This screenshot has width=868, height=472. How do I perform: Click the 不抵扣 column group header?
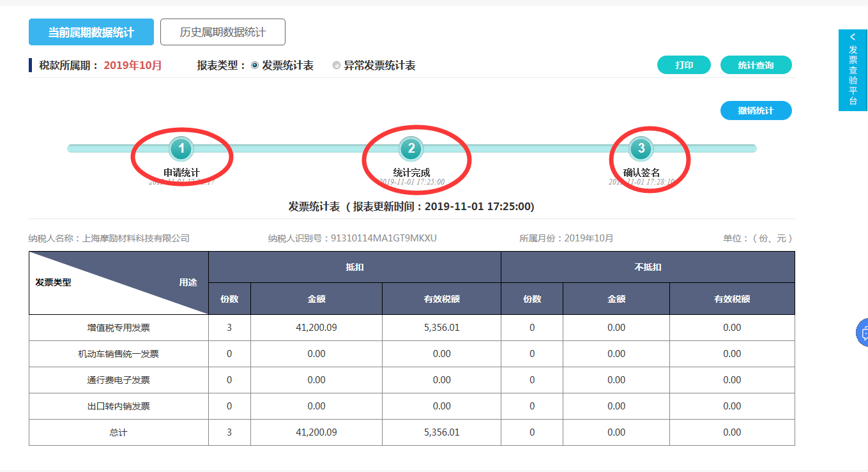click(648, 267)
